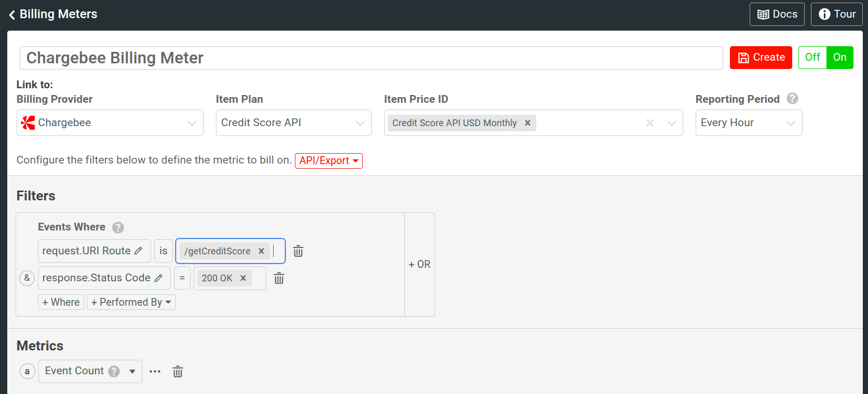Click the Reporting Period help icon
Screen dimensions: 868x394
[x=792, y=99]
